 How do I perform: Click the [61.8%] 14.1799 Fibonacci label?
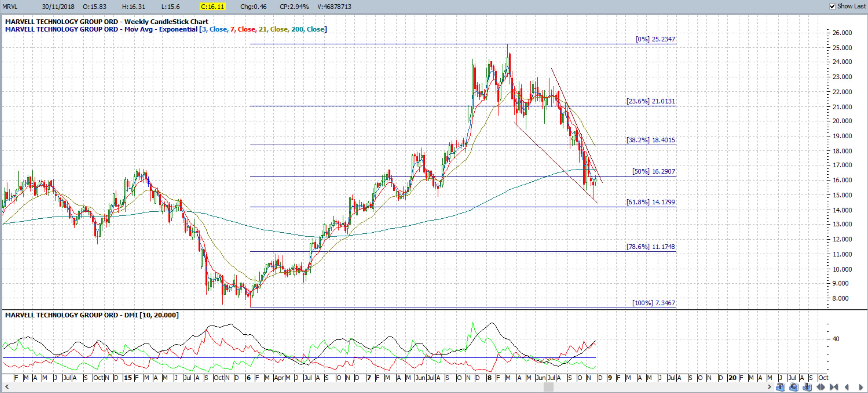point(651,202)
